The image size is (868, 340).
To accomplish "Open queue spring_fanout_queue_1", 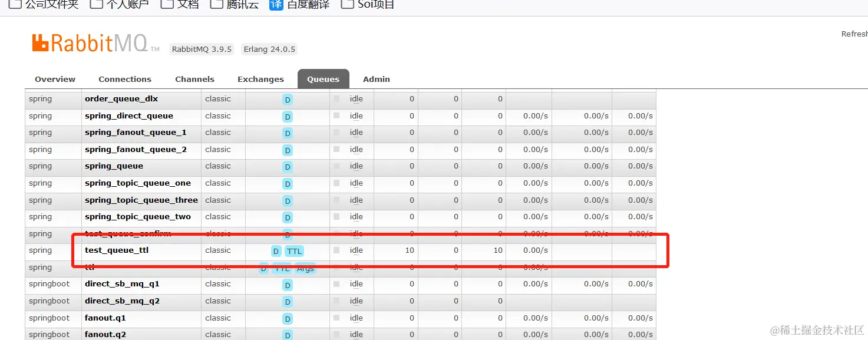I will click(136, 132).
